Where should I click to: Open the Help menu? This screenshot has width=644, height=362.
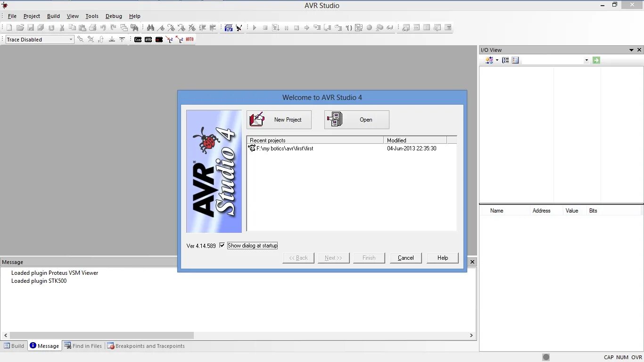point(135,16)
